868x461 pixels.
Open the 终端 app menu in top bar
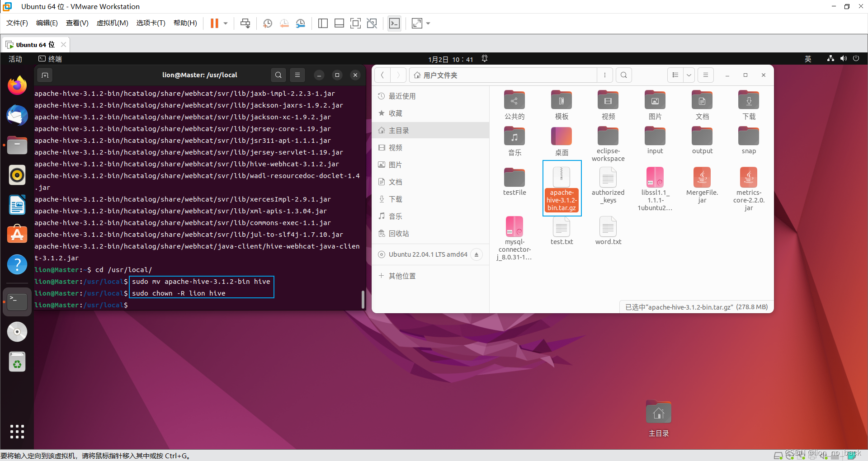point(51,59)
